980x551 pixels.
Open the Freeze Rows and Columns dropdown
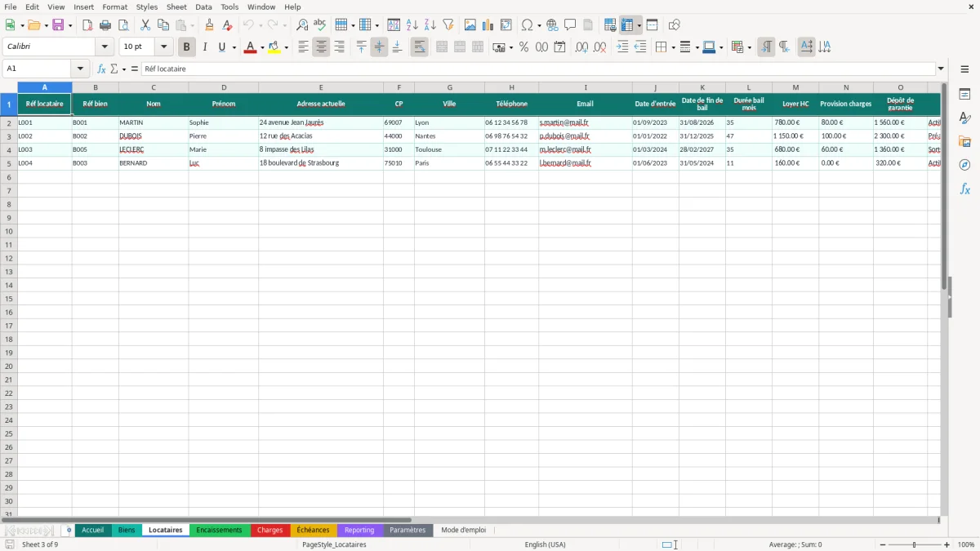coord(639,25)
